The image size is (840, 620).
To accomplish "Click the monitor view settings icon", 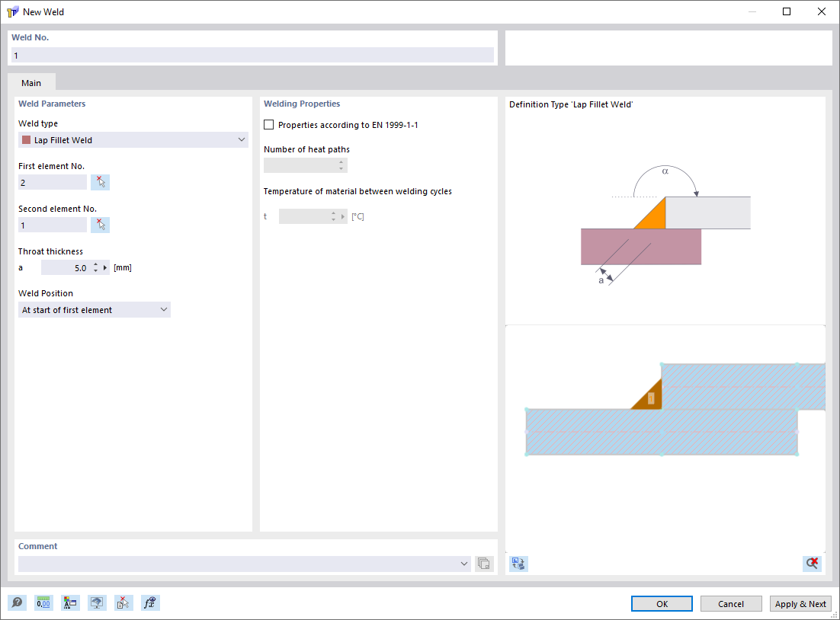I will tap(97, 603).
